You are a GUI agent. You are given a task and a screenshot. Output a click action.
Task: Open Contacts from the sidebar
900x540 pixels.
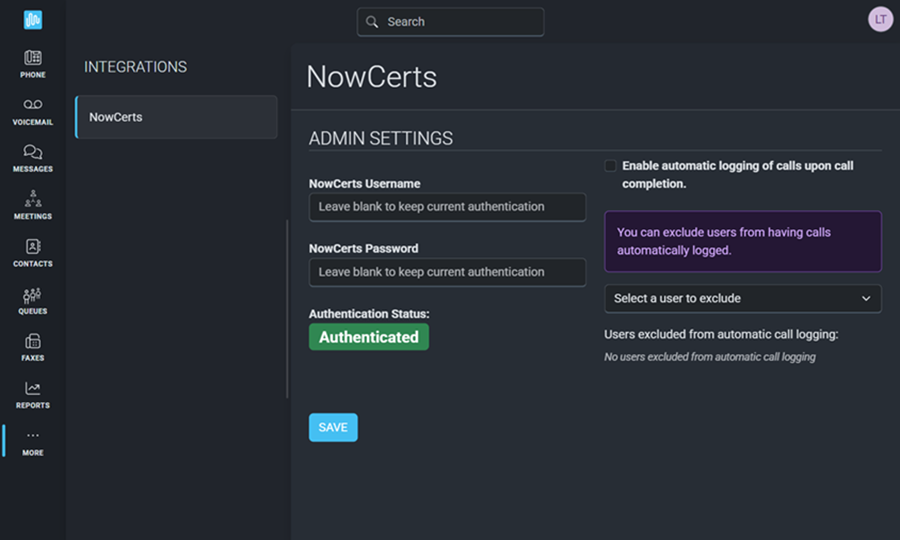pos(33,247)
